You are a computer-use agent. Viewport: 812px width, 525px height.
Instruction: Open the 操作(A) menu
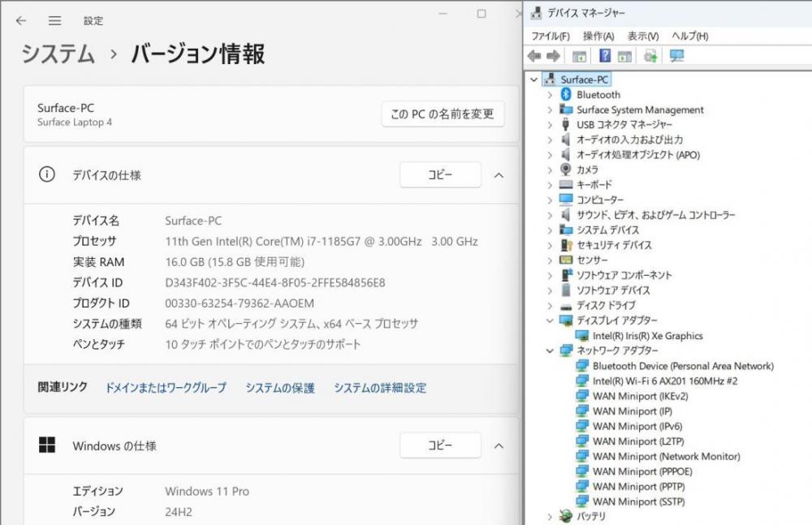pos(598,36)
